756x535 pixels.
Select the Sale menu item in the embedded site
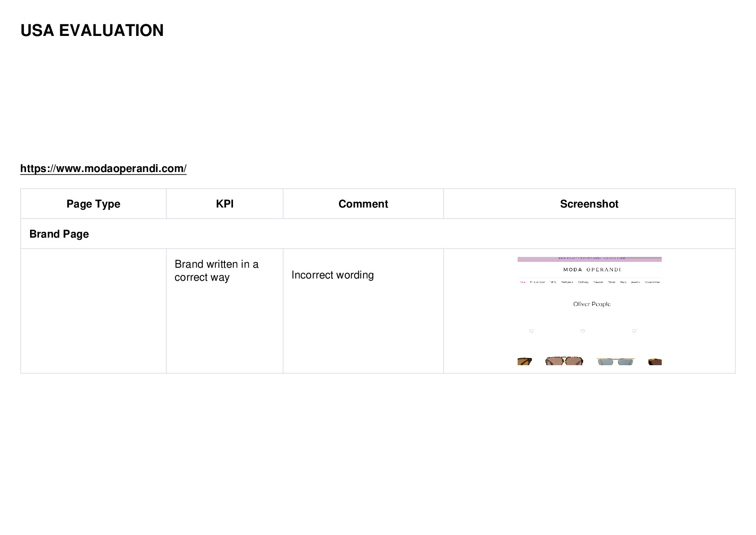click(x=522, y=282)
